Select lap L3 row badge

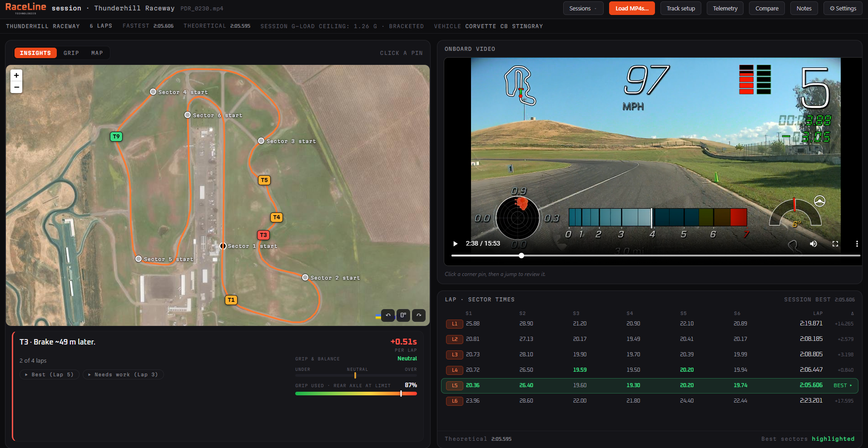pyautogui.click(x=455, y=354)
